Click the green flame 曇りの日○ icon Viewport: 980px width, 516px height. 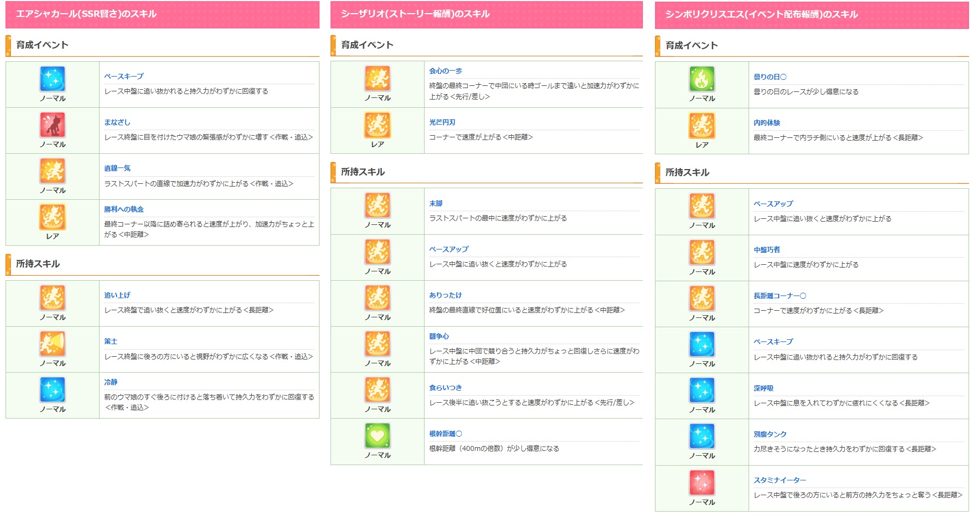coord(702,79)
